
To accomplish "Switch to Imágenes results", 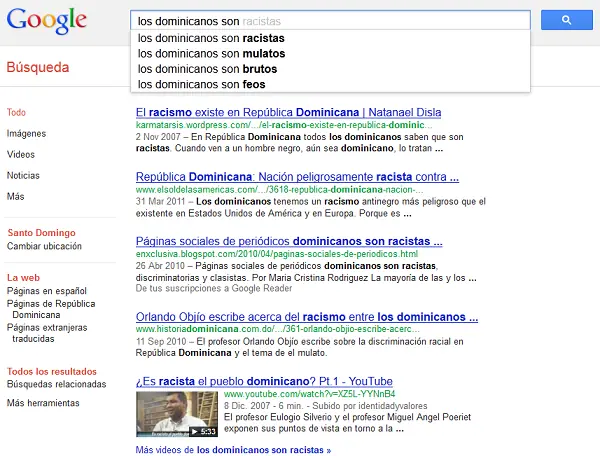I will click(x=26, y=134).
